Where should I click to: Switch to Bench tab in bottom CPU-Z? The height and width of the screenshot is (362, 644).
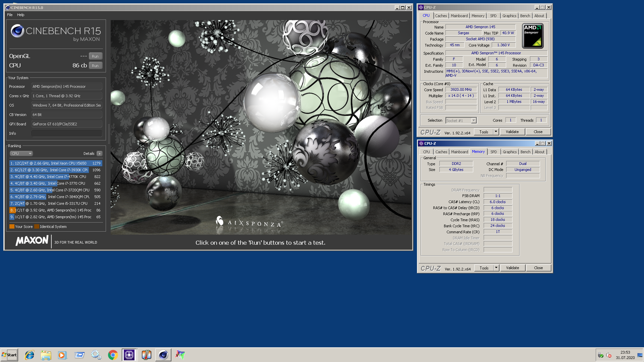pos(525,152)
